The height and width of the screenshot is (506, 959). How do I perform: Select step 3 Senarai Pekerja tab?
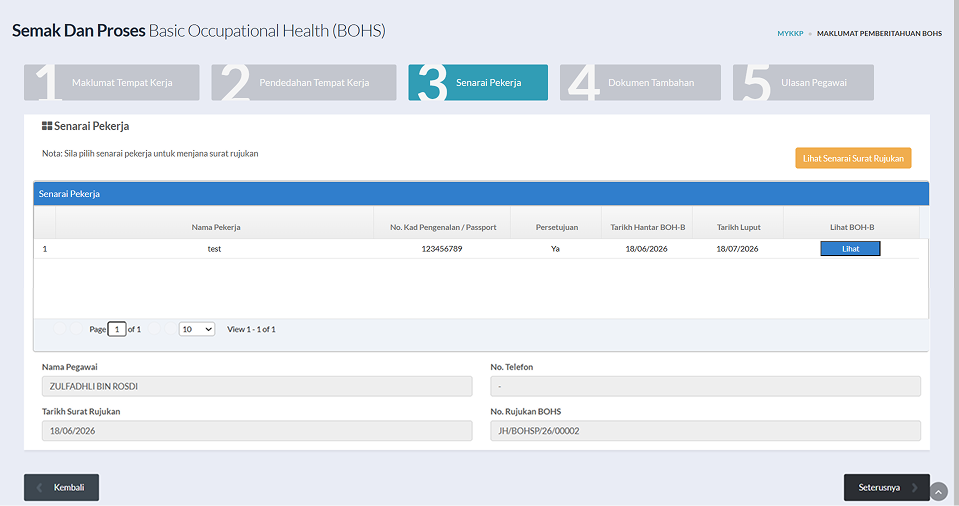pos(478,83)
